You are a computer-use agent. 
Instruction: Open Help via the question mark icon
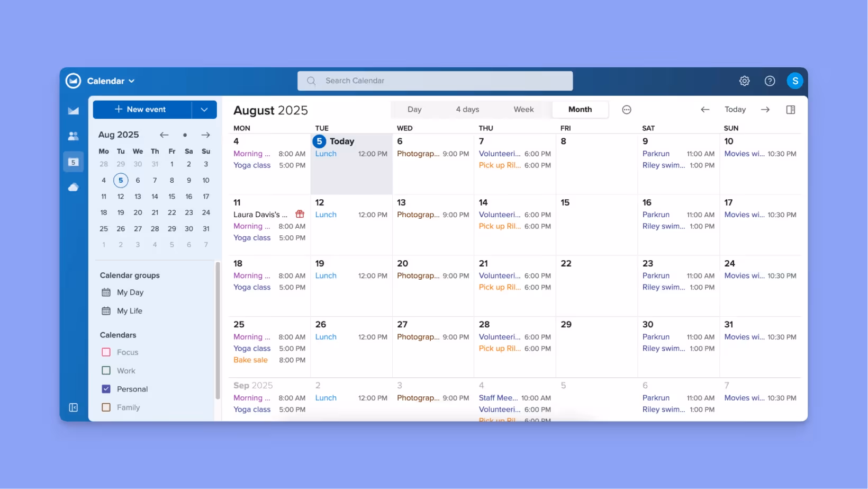coord(770,81)
